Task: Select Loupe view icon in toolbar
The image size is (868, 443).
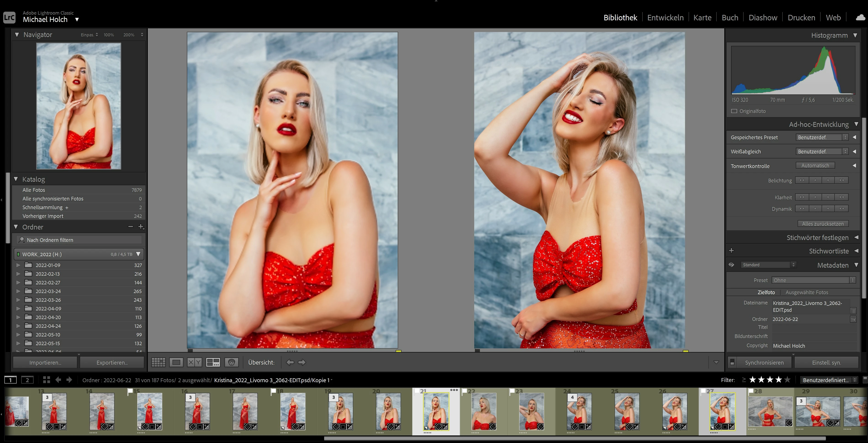Action: [x=176, y=363]
